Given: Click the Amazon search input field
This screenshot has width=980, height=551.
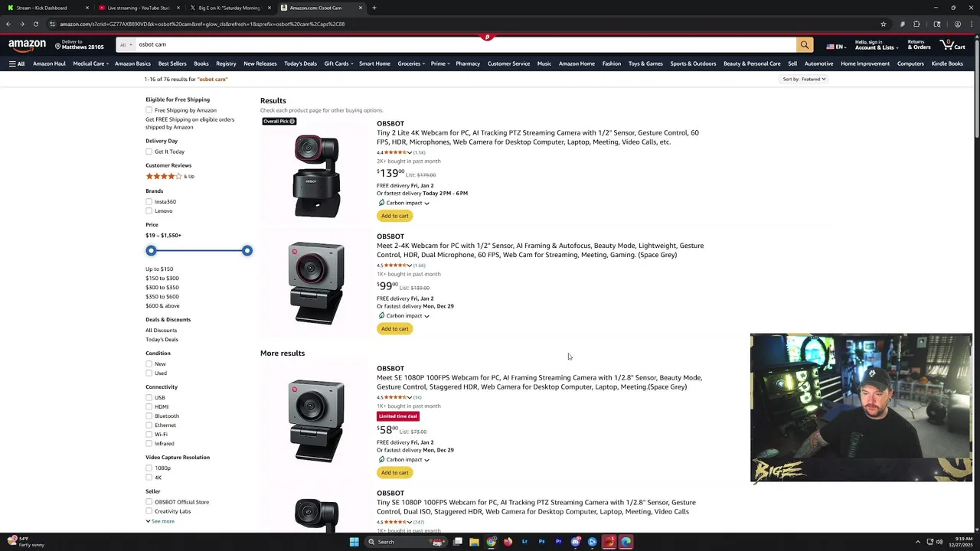Looking at the screenshot, I should pos(459,44).
